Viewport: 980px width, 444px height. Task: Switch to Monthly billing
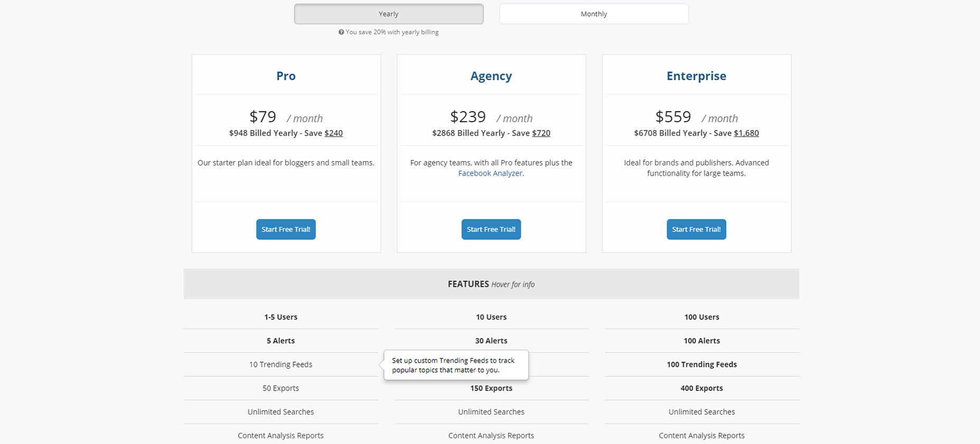(x=593, y=14)
